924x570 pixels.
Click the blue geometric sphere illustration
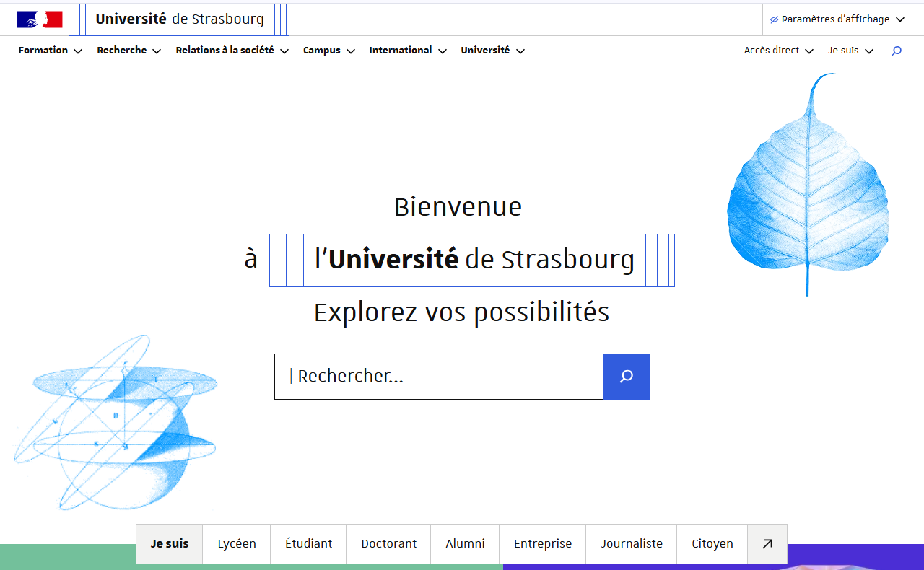(115, 422)
